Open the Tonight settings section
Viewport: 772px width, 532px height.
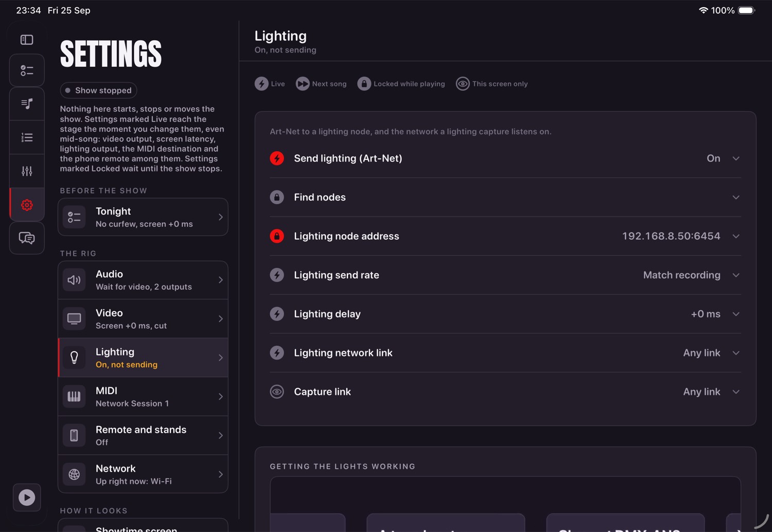point(143,217)
